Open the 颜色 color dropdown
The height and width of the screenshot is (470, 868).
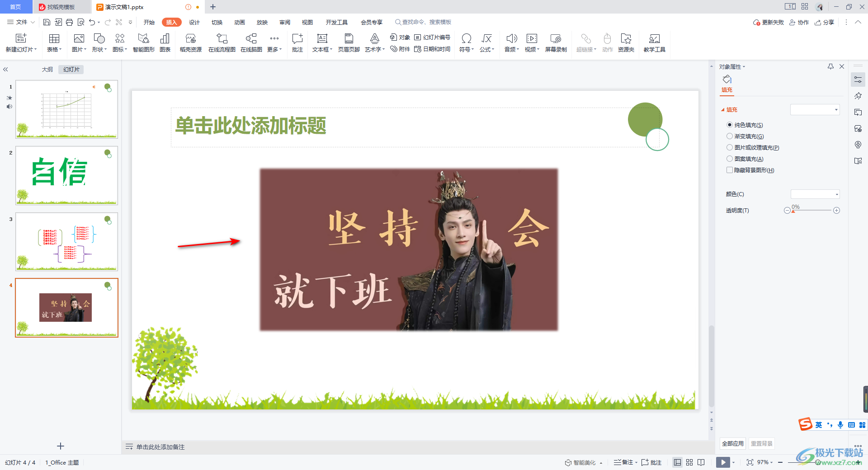click(x=815, y=194)
